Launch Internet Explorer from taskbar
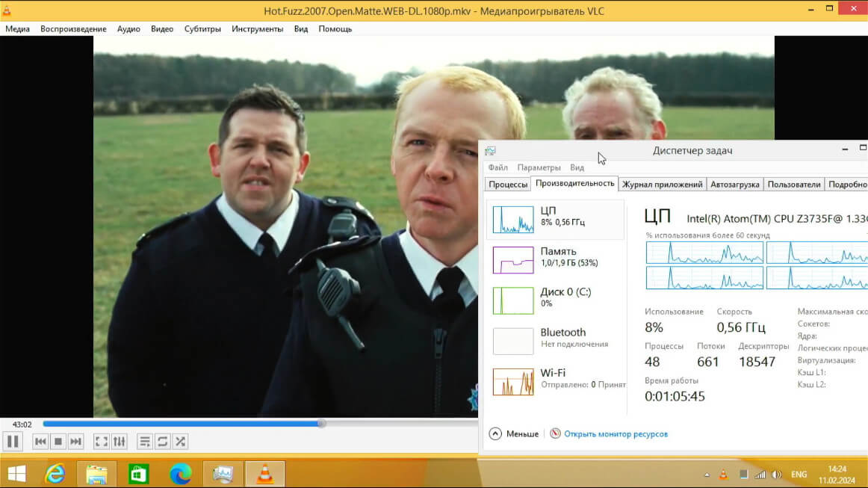The height and width of the screenshot is (488, 868). click(x=55, y=474)
